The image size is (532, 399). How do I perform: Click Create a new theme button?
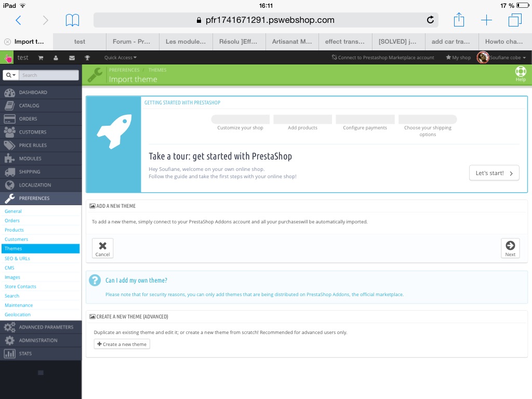coord(122,344)
